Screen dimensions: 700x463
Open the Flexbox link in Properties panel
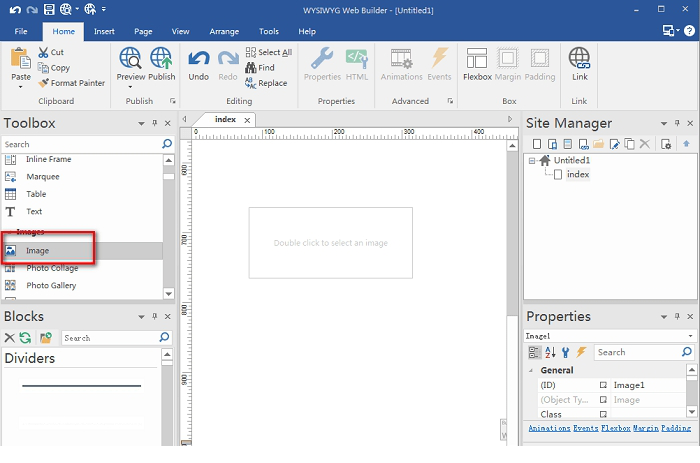(x=616, y=428)
